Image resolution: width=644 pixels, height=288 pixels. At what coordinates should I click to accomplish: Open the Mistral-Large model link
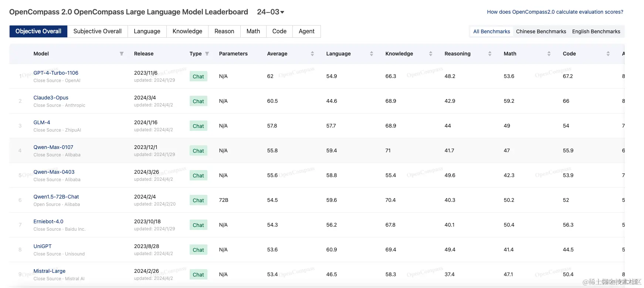pos(50,271)
